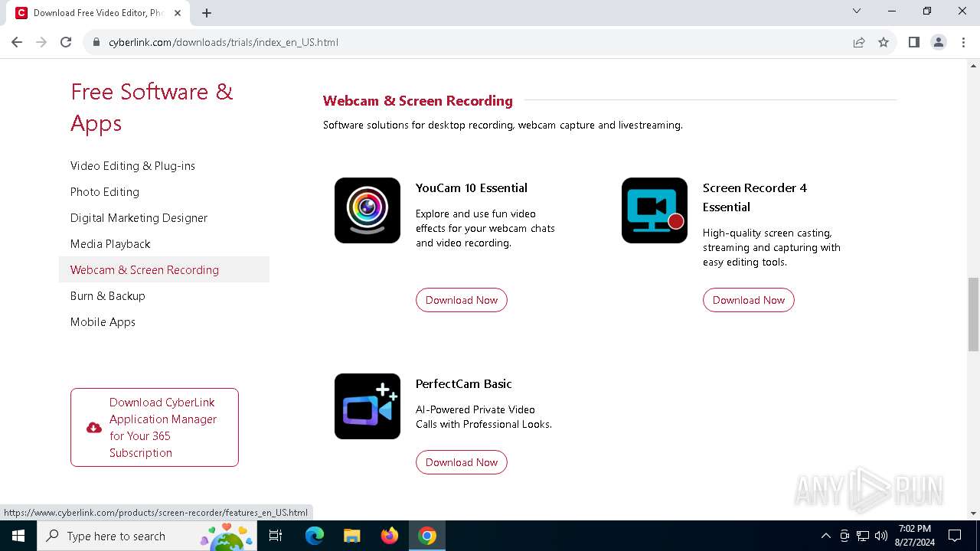Click the network icon in system tray
This screenshot has width=980, height=551.
point(862,536)
